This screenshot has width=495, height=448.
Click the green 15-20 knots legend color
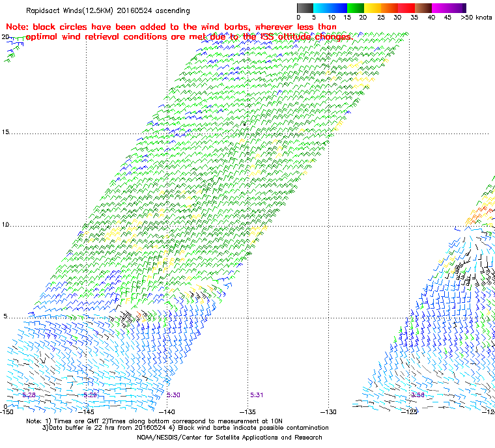tap(356, 8)
